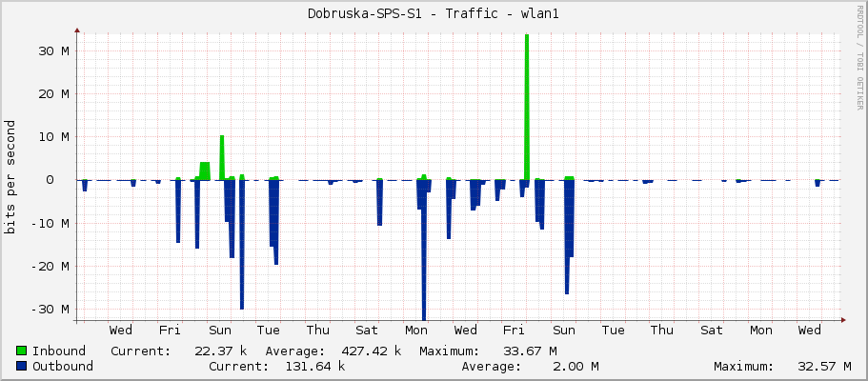Select the Outbound current value '131.64 k'

click(315, 366)
